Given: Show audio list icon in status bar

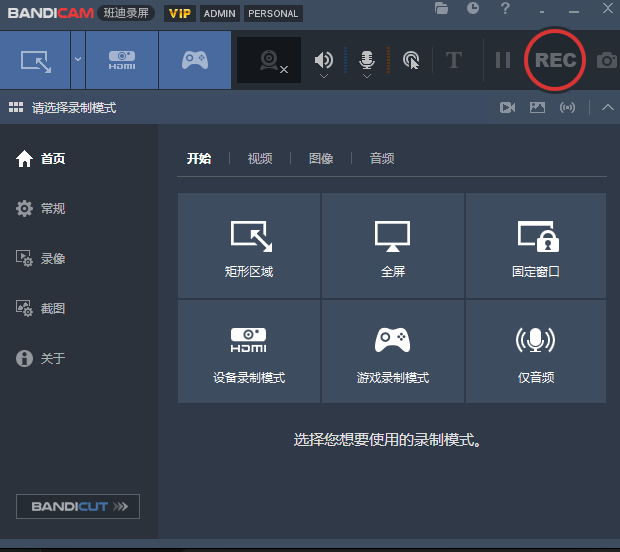Looking at the screenshot, I should coord(567,107).
